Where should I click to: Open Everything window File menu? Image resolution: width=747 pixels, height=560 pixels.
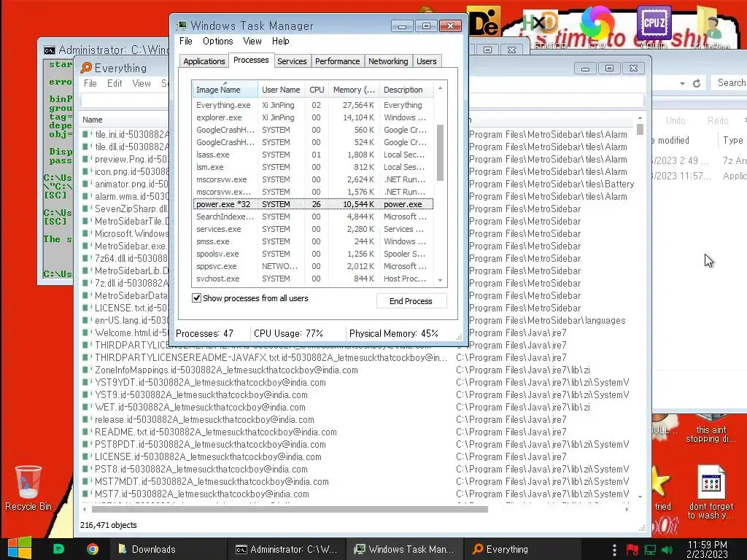(x=90, y=83)
